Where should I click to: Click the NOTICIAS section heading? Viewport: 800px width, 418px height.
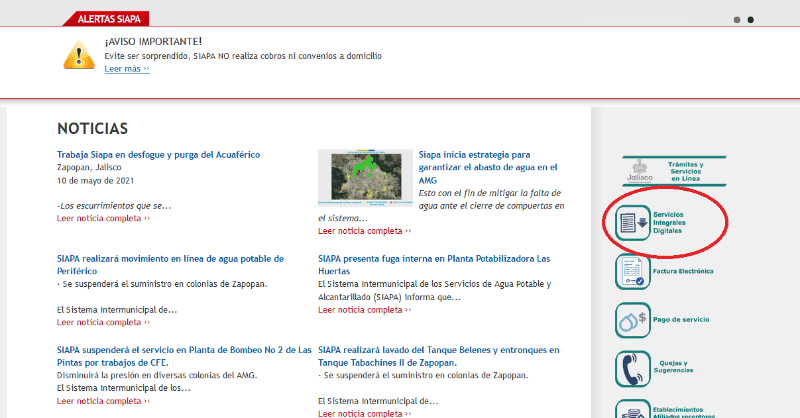pos(93,129)
